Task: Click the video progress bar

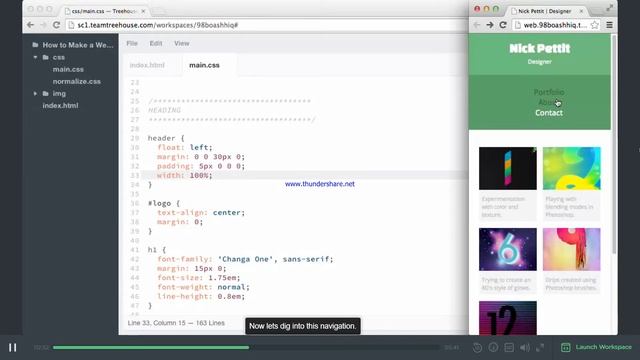Action: 246,348
